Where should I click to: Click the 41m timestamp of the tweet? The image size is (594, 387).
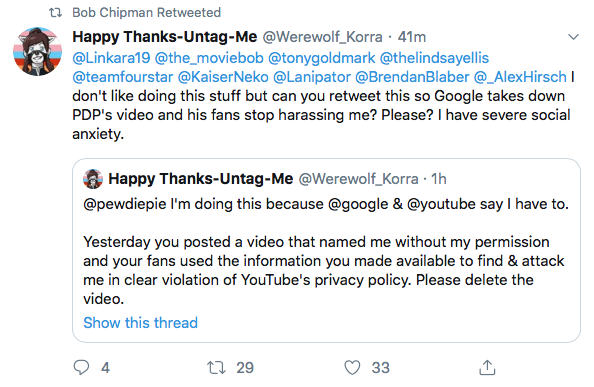coord(412,37)
